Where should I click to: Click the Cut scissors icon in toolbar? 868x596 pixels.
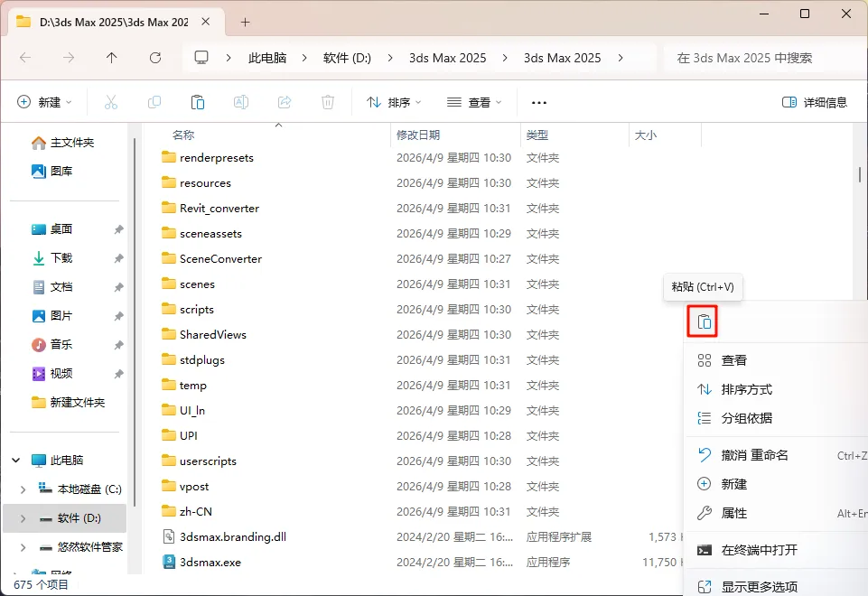tap(111, 102)
